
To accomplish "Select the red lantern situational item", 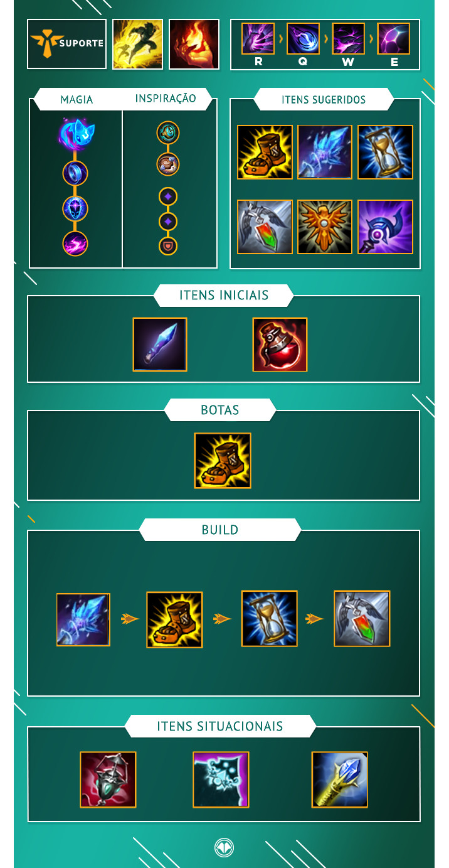I will (108, 780).
